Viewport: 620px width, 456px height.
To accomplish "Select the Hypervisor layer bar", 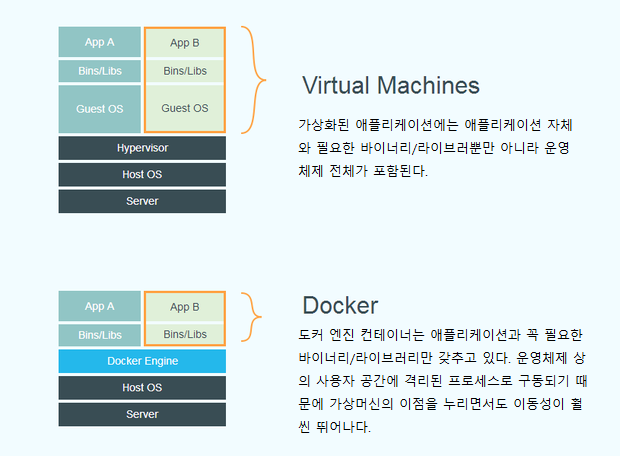I will pos(142,148).
